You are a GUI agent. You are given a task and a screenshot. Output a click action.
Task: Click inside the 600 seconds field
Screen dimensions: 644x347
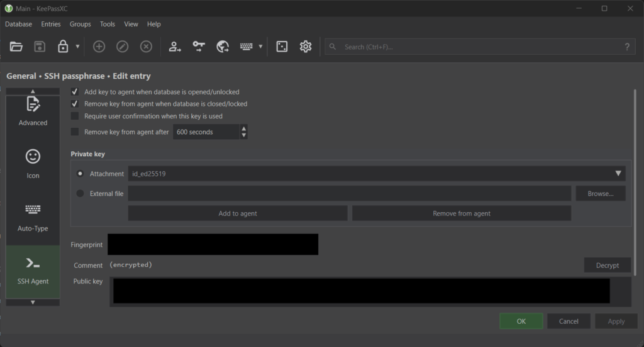point(206,132)
